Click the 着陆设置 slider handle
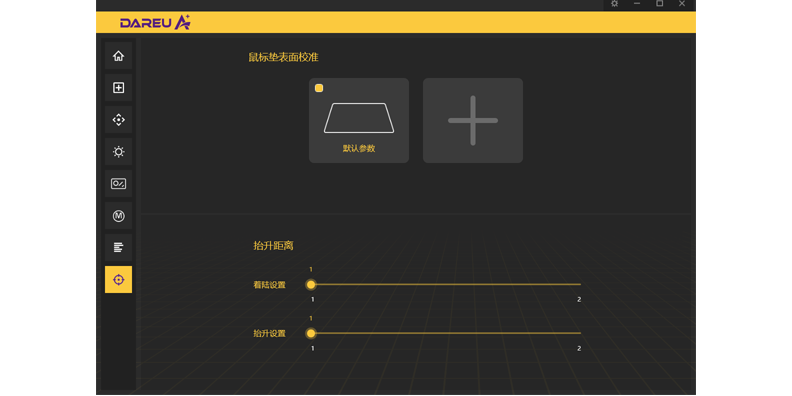Screen dimensions: 792x396 coord(311,284)
